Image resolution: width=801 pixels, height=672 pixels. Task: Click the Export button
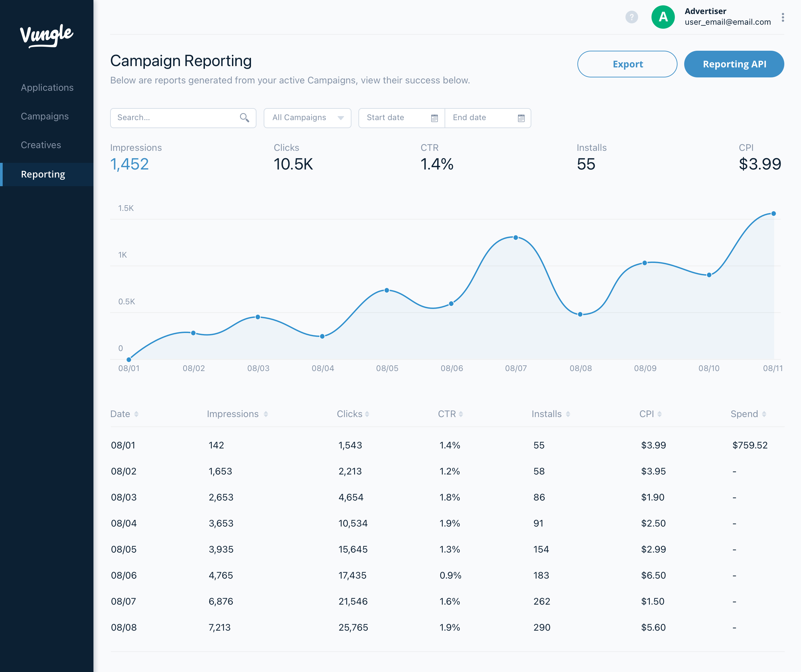pyautogui.click(x=627, y=64)
